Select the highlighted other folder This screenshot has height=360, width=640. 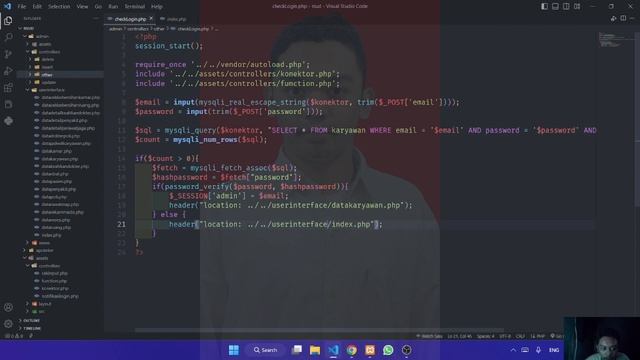coord(61,75)
